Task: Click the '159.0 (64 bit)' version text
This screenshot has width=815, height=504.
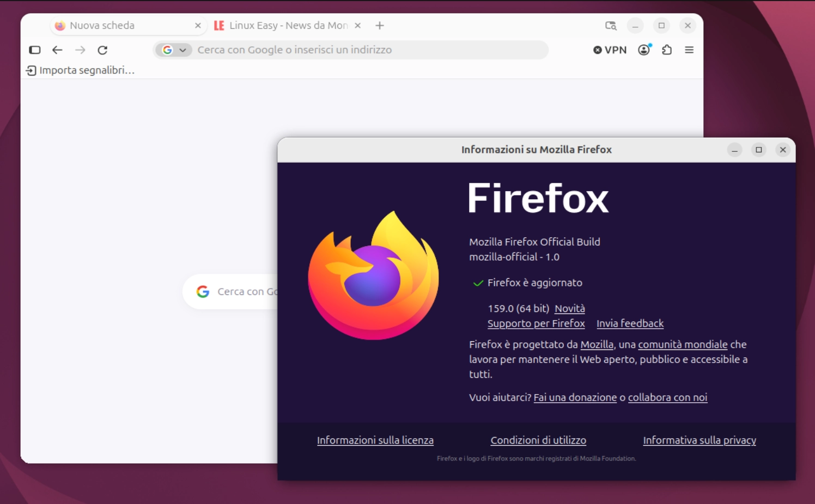Action: pyautogui.click(x=518, y=309)
